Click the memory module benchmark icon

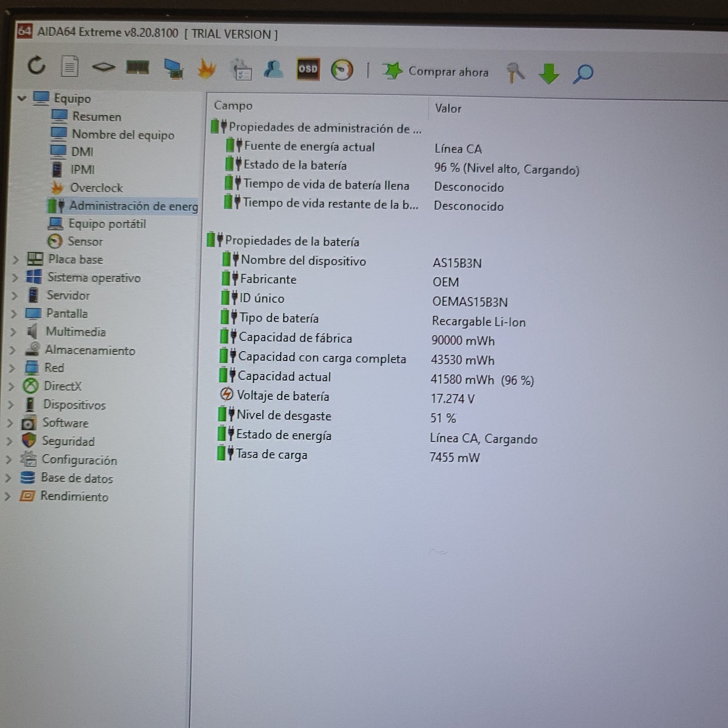137,68
